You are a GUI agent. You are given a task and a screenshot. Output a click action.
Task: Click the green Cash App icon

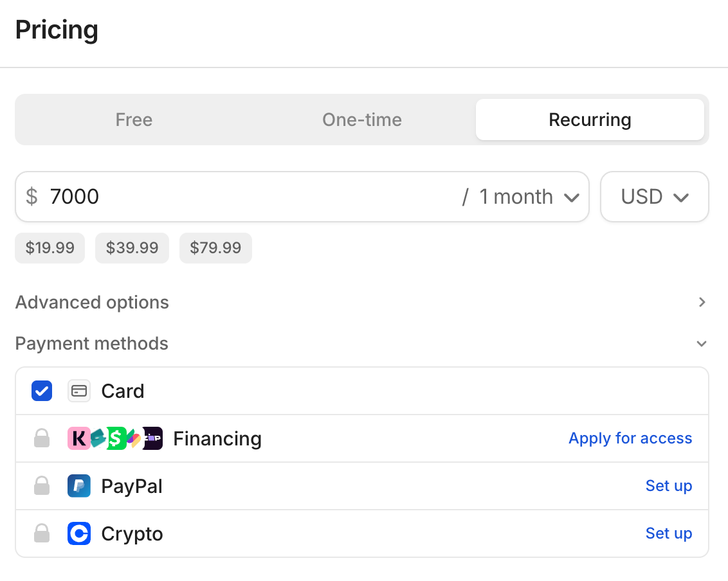pos(116,438)
